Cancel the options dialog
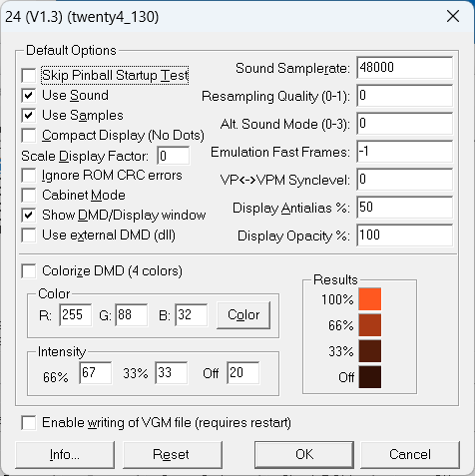 point(410,455)
